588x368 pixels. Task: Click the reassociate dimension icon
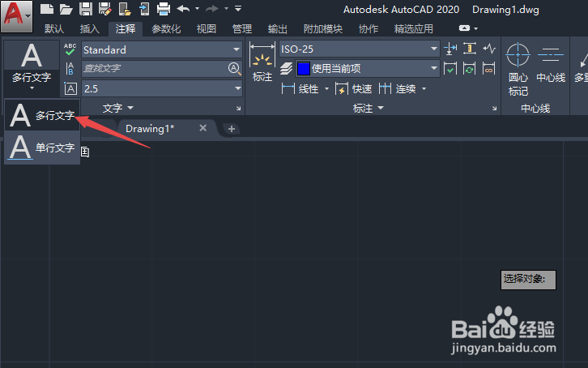489,69
